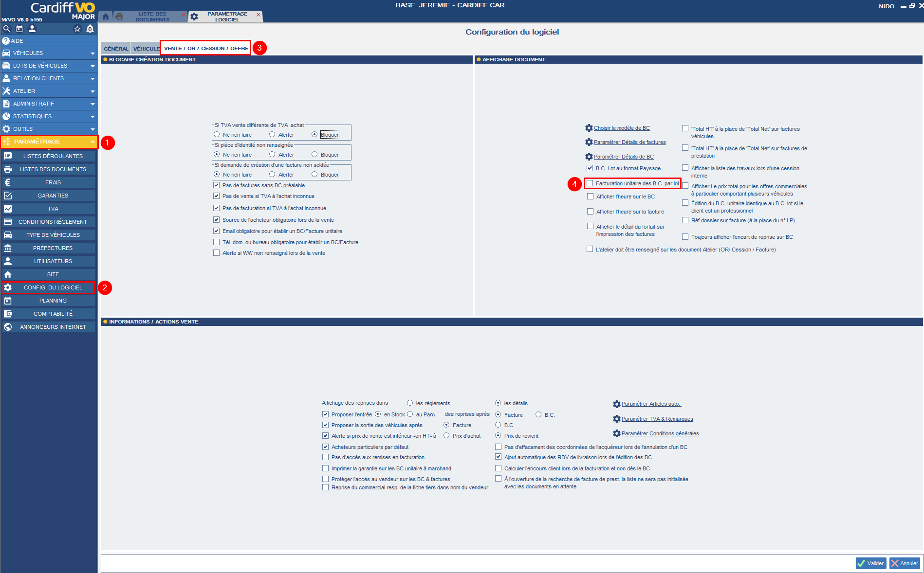The image size is (924, 573).
Task: Select the VENTE / OR / CESSION / OFFRE tab
Action: (x=206, y=48)
